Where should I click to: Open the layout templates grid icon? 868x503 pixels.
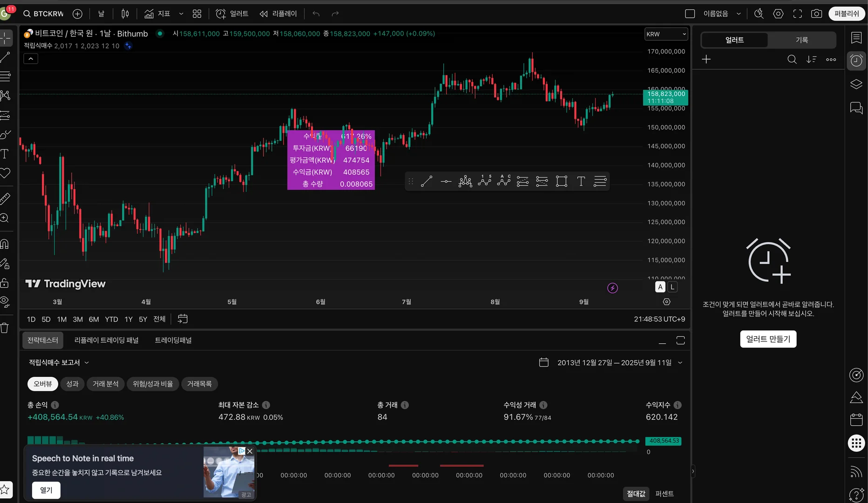pyautogui.click(x=197, y=14)
